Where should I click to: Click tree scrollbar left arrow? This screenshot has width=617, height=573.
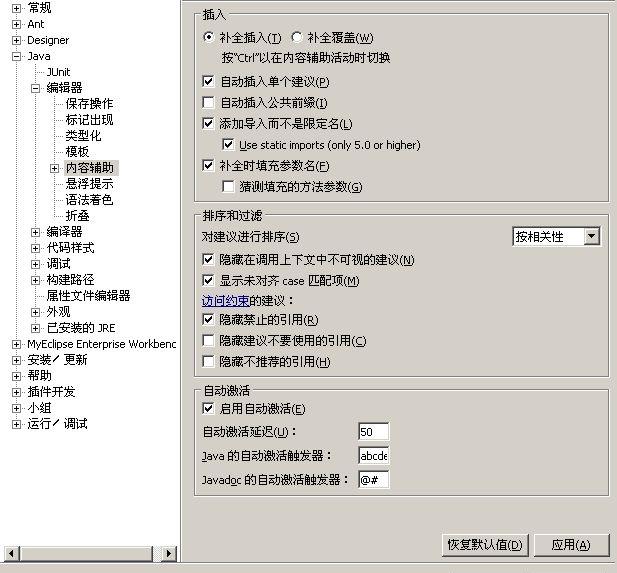[11, 554]
